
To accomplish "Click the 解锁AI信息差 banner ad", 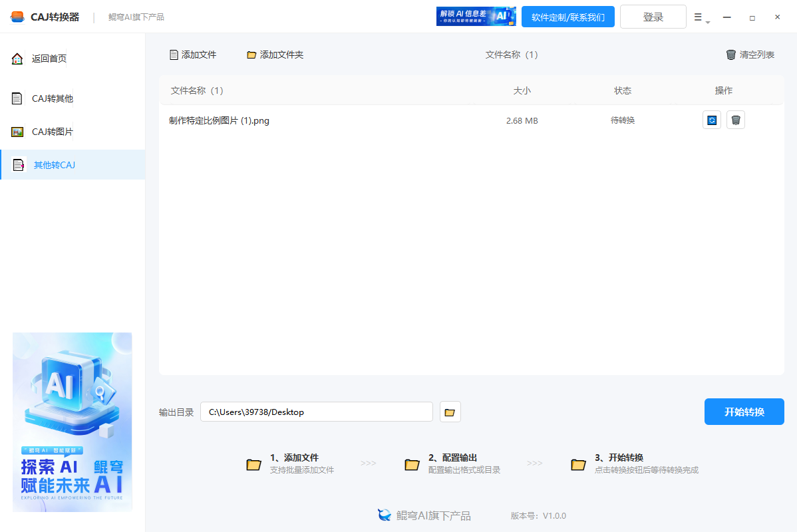I will coord(477,17).
